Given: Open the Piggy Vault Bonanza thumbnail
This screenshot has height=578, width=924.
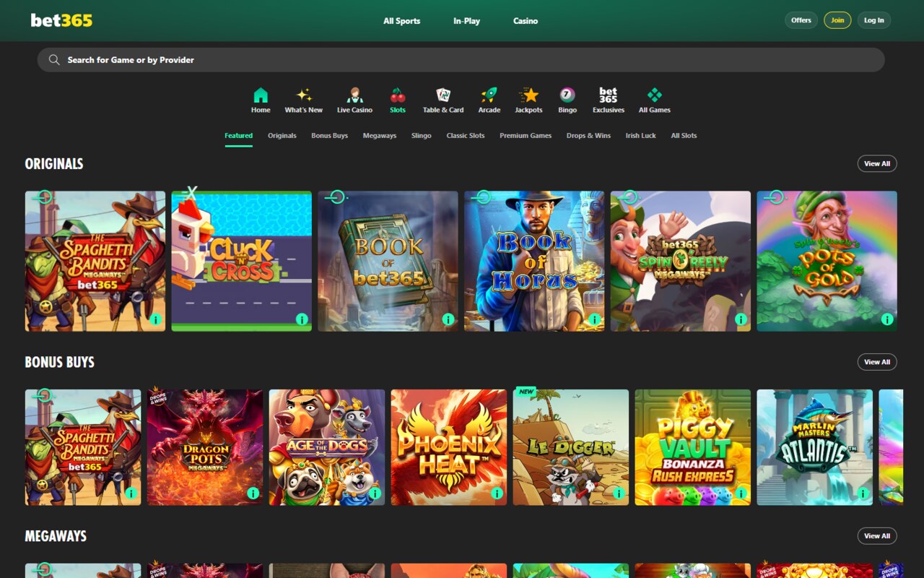Looking at the screenshot, I should click(x=693, y=447).
